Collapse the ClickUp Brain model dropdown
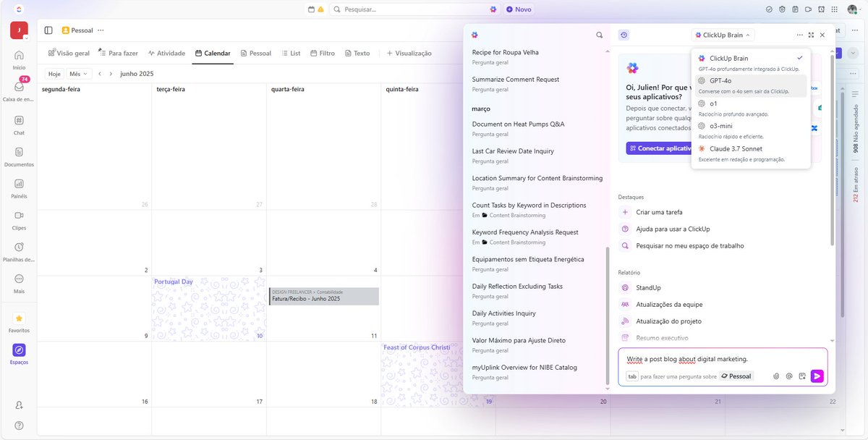Image resolution: width=868 pixels, height=440 pixels. (723, 34)
